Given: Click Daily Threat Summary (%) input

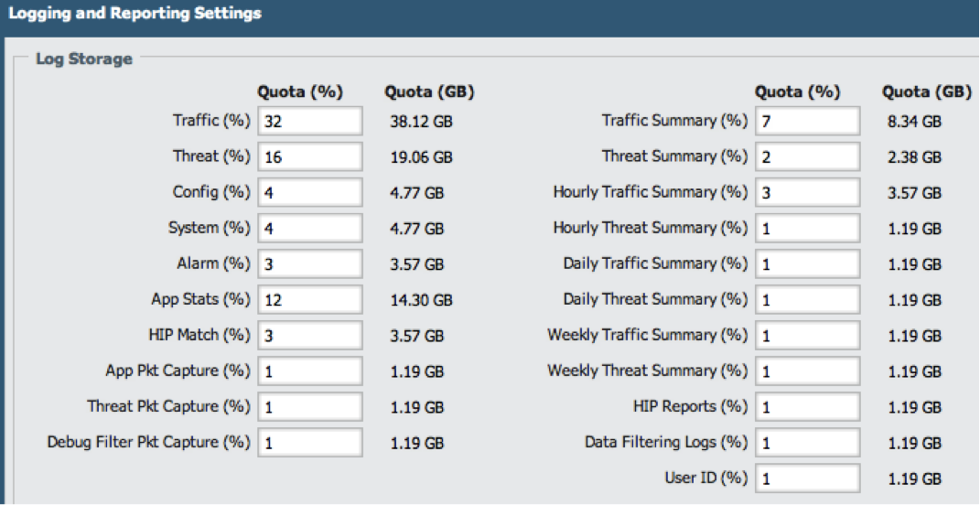Looking at the screenshot, I should click(x=807, y=299).
